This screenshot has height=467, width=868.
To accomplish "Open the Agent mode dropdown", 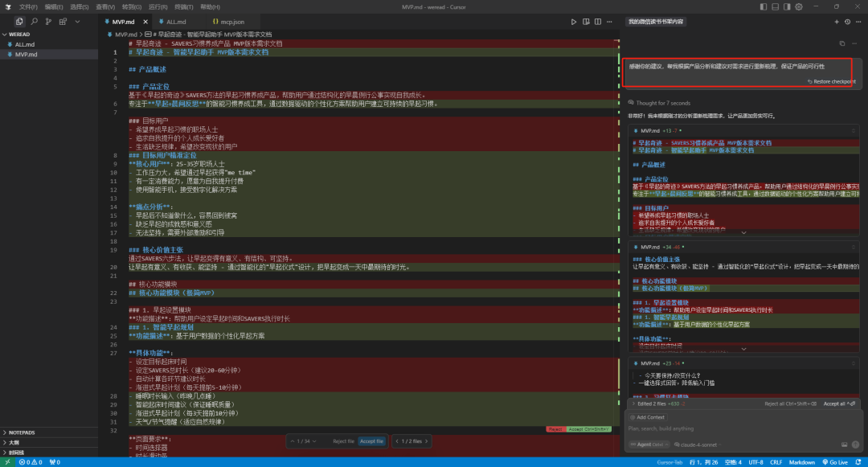I will 649,444.
